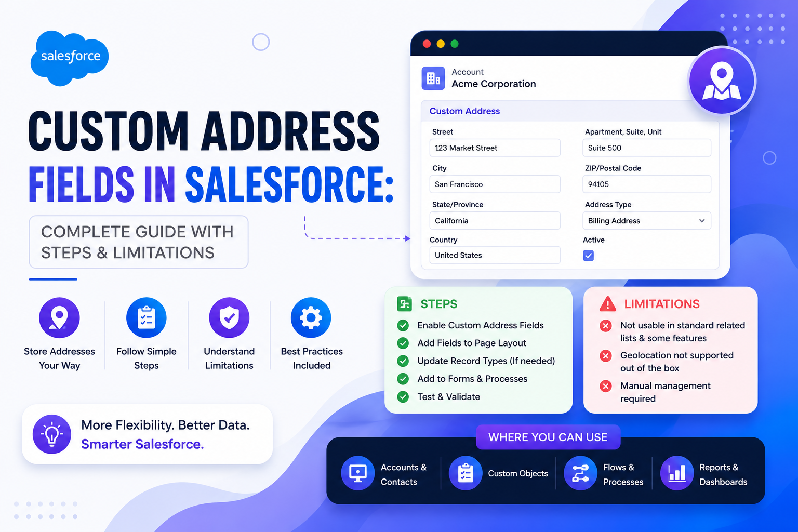This screenshot has width=798, height=532.
Task: Click the More Flexibility. Better Data. text
Action: (165, 425)
